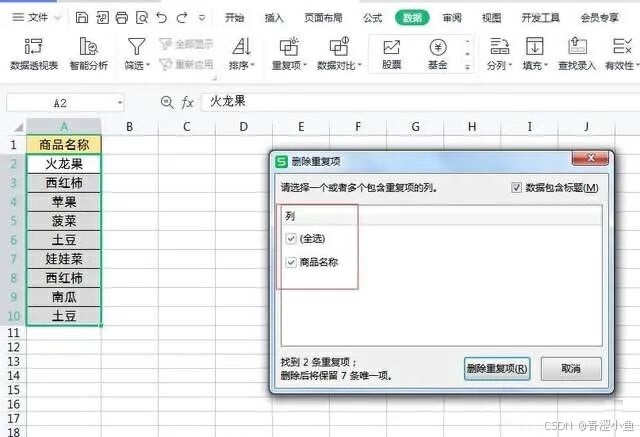Switch to the 页面布局 tab
Image resolution: width=640 pixels, height=437 pixels.
pyautogui.click(x=323, y=18)
